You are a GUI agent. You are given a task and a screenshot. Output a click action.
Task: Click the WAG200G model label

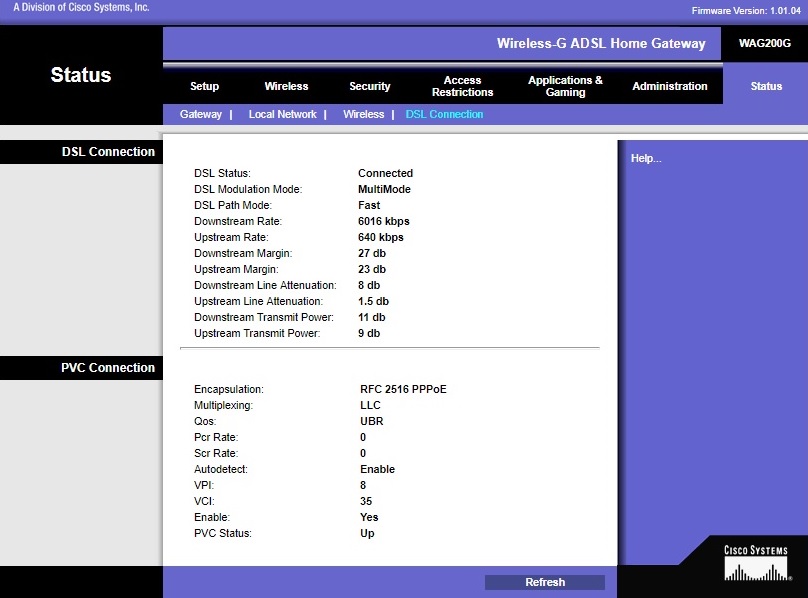click(x=764, y=44)
